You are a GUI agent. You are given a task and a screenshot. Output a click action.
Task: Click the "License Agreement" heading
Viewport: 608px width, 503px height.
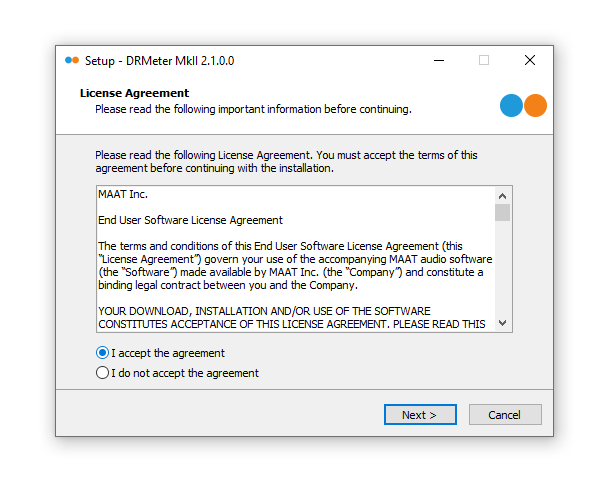(x=134, y=93)
